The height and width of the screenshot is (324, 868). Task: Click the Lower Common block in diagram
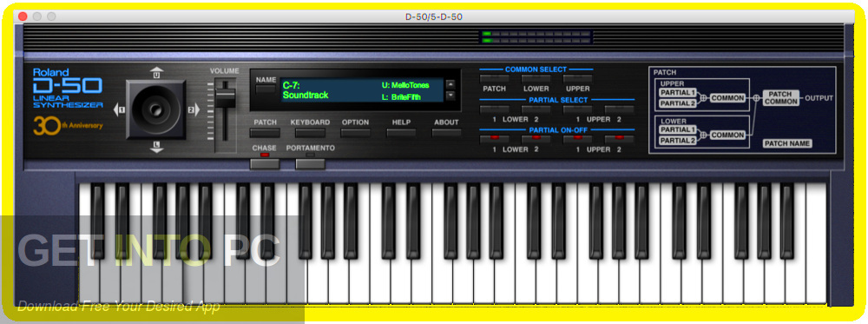[728, 136]
